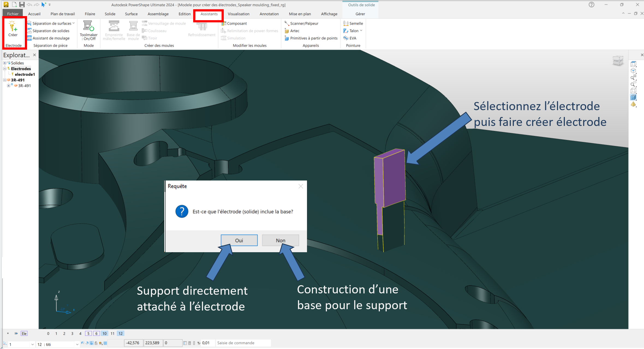This screenshot has height=349, width=644.
Task: Open the Fichier menu
Action: 13,14
